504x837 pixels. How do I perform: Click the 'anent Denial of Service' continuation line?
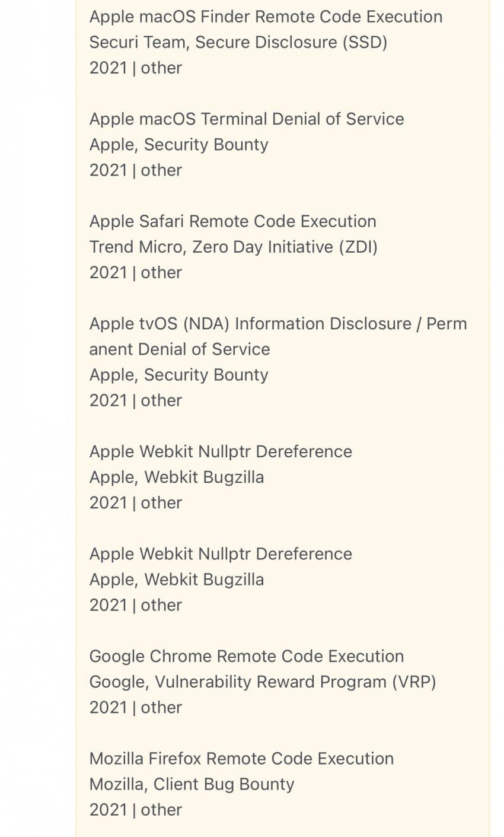[x=180, y=349]
